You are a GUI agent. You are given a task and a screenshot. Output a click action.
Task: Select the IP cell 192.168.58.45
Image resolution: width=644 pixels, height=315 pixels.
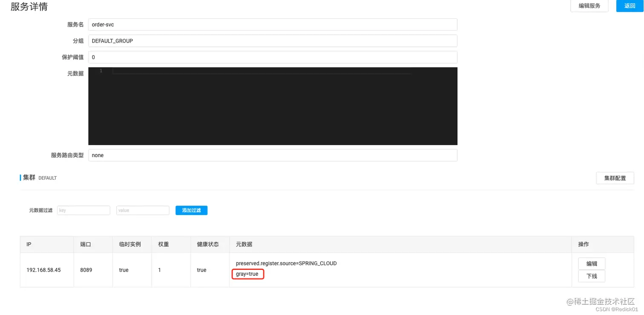coord(43,270)
